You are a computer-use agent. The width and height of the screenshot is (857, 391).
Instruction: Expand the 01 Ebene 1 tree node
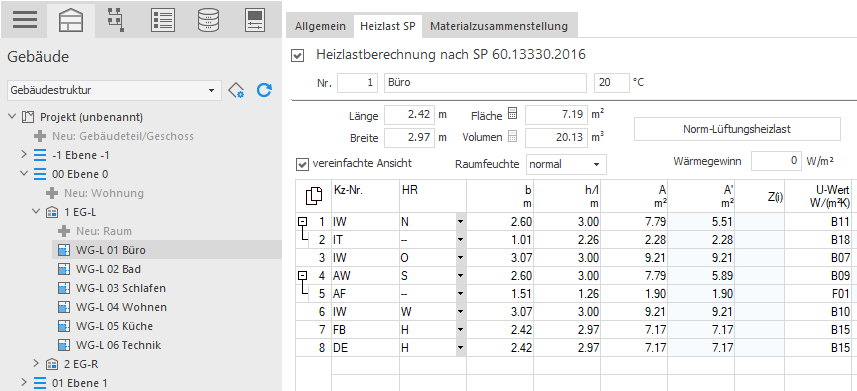pyautogui.click(x=24, y=382)
